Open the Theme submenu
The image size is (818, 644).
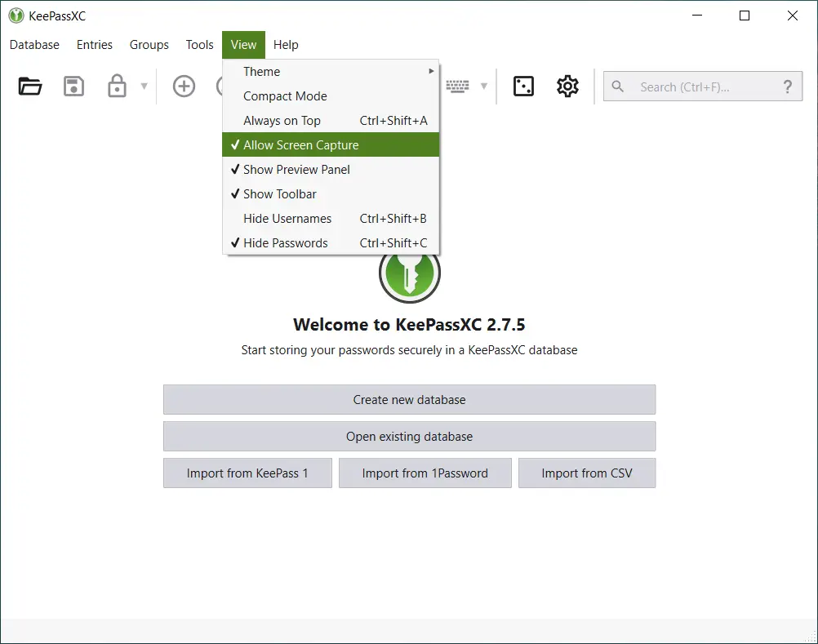[x=331, y=72]
